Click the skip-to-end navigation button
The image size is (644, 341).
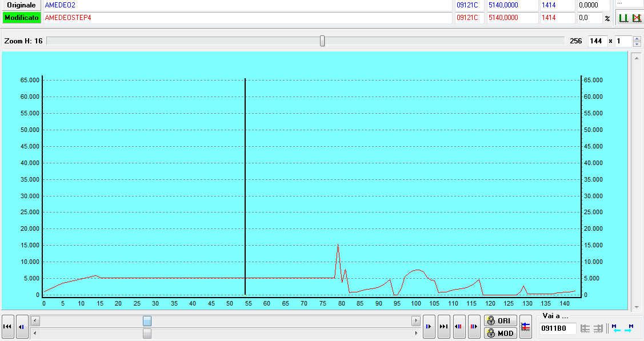[443, 326]
